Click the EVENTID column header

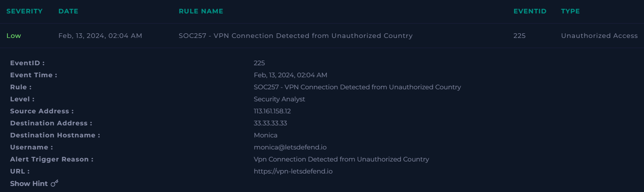(530, 11)
